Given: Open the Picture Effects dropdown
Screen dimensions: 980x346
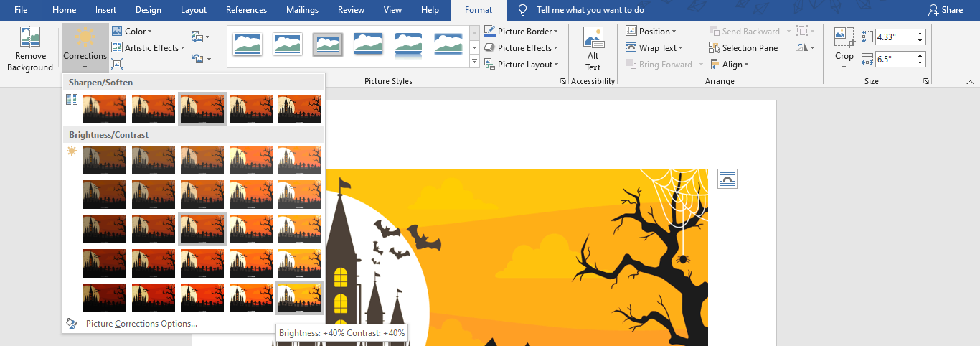Looking at the screenshot, I should click(521, 48).
